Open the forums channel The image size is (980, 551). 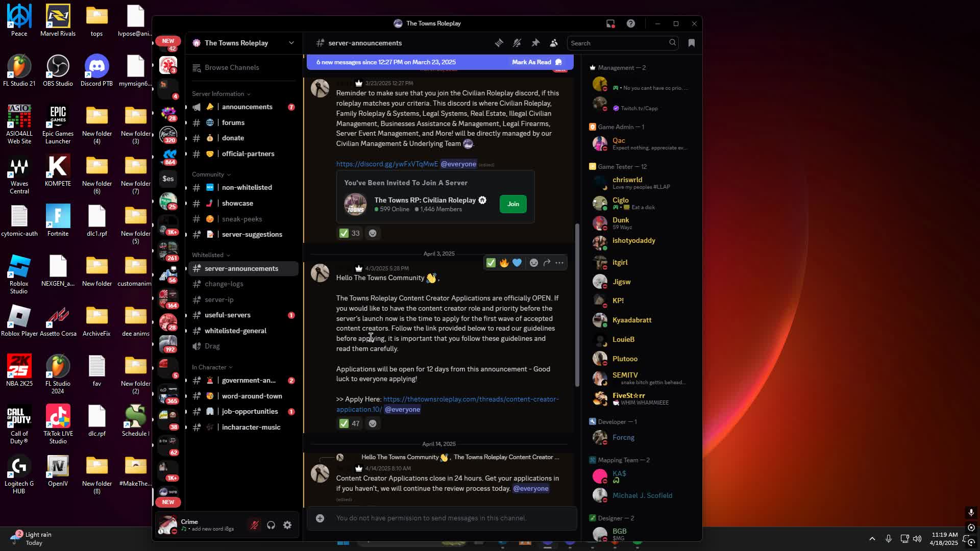[x=243, y=123]
